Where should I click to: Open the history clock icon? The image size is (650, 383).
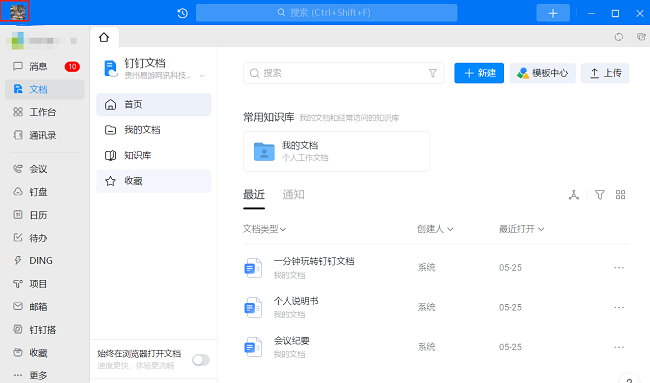(x=182, y=13)
